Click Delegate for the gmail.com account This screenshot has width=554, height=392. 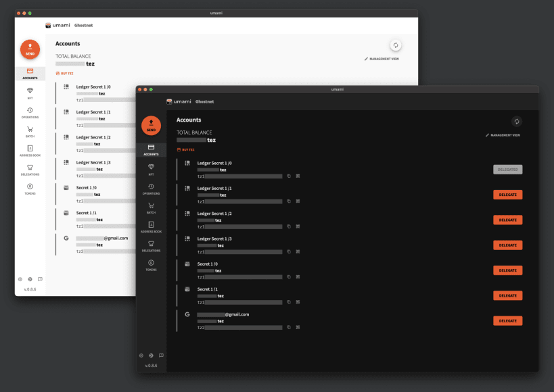click(x=508, y=320)
